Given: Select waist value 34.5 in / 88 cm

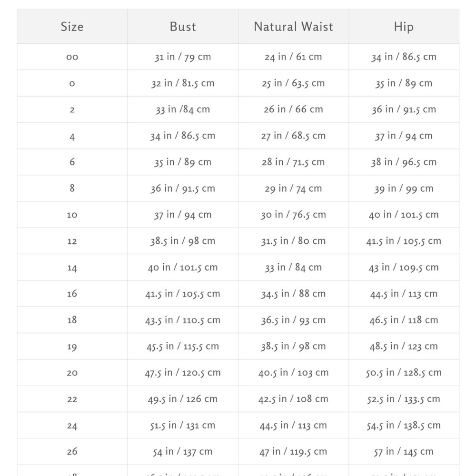Looking at the screenshot, I should coord(293,294).
